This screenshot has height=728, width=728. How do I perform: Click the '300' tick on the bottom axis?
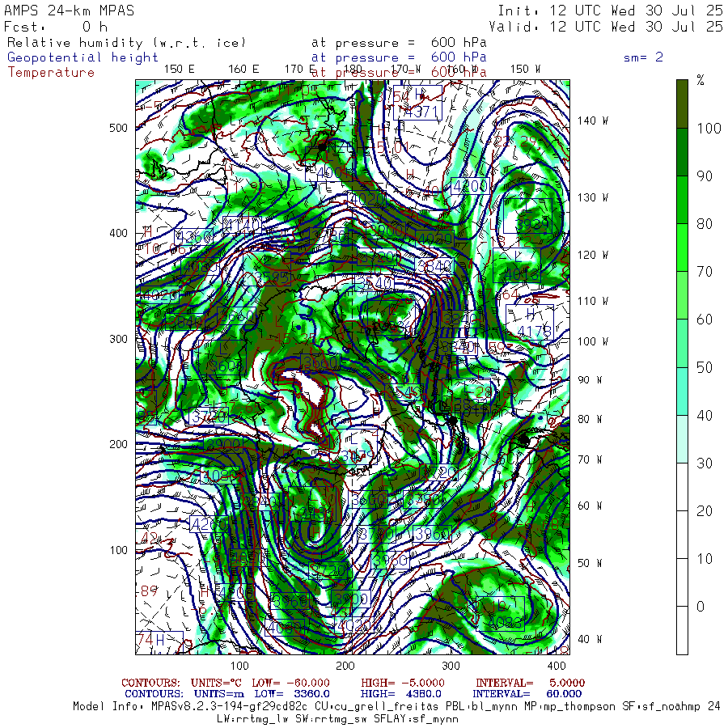(451, 666)
